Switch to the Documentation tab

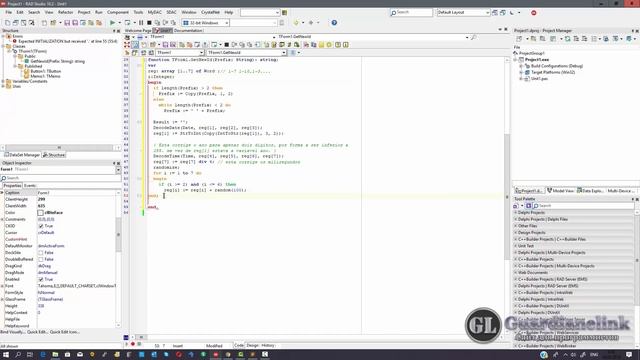click(x=188, y=31)
